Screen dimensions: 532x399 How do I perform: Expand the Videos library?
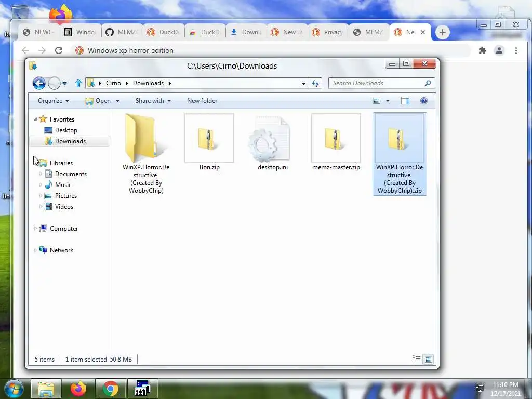(41, 207)
